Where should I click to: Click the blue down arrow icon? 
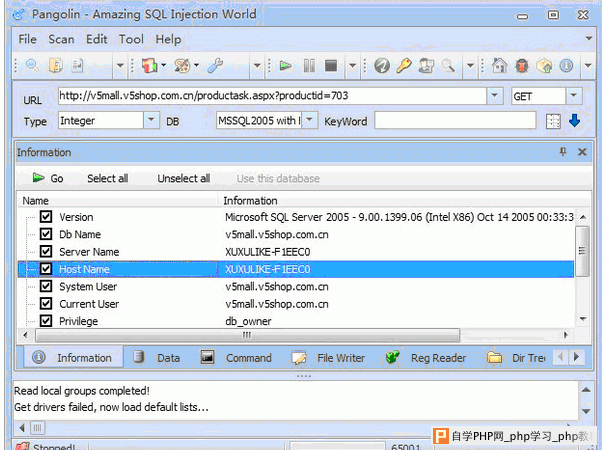point(574,121)
